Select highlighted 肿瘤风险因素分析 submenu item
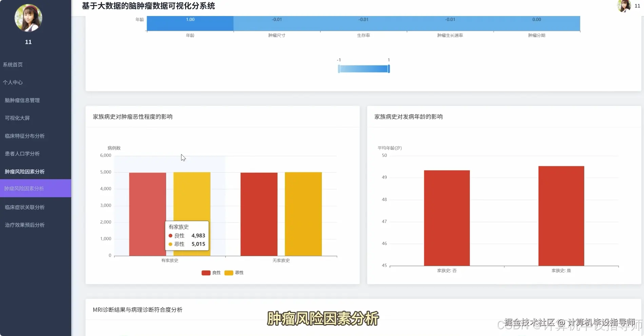Image resolution: width=644 pixels, height=336 pixels. [36, 188]
